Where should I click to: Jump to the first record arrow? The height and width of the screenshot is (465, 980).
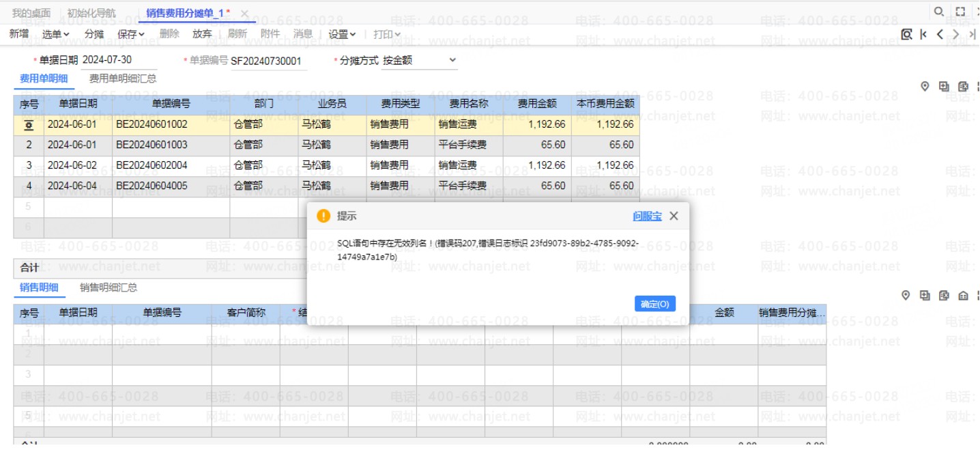pyautogui.click(x=923, y=34)
